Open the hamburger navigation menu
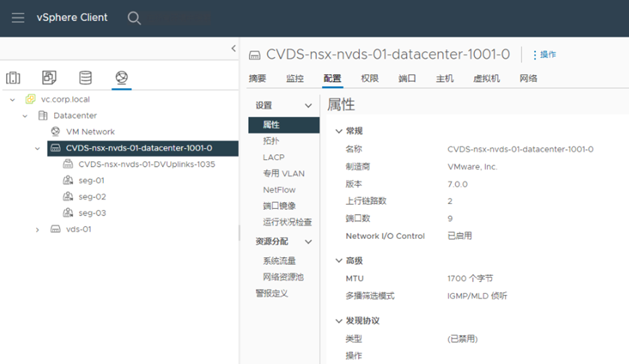 (x=17, y=17)
